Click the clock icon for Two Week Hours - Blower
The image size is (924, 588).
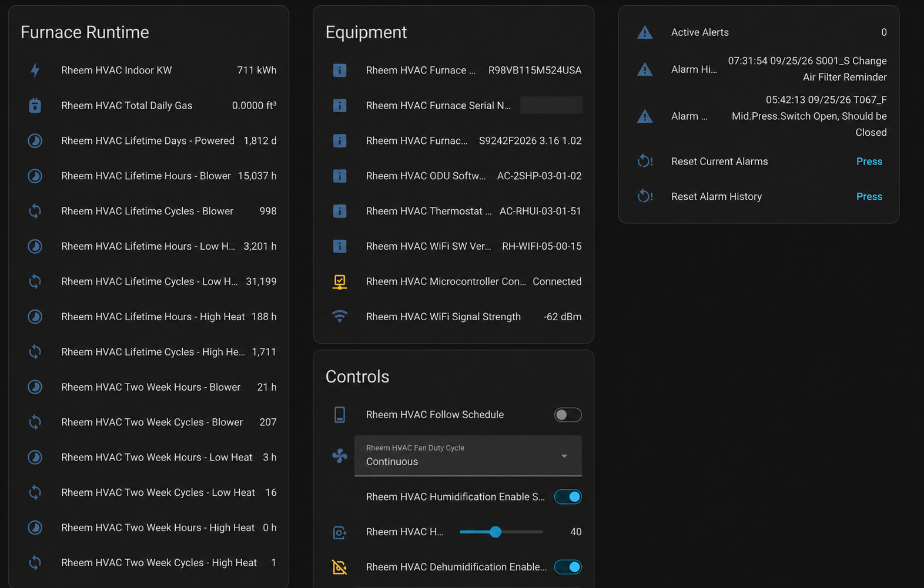(x=35, y=387)
